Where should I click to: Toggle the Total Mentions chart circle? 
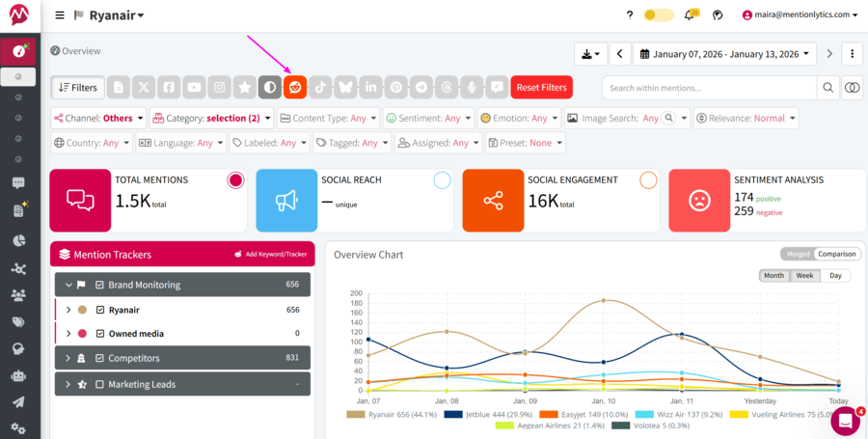pos(236,180)
